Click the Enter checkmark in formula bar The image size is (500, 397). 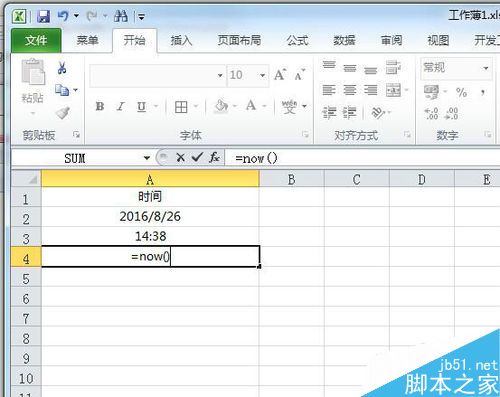[197, 157]
